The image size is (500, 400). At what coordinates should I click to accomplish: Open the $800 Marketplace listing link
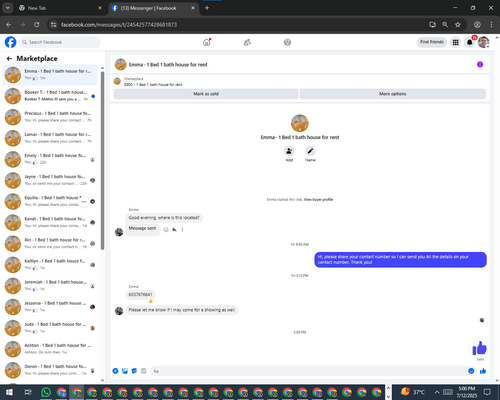[x=153, y=85]
